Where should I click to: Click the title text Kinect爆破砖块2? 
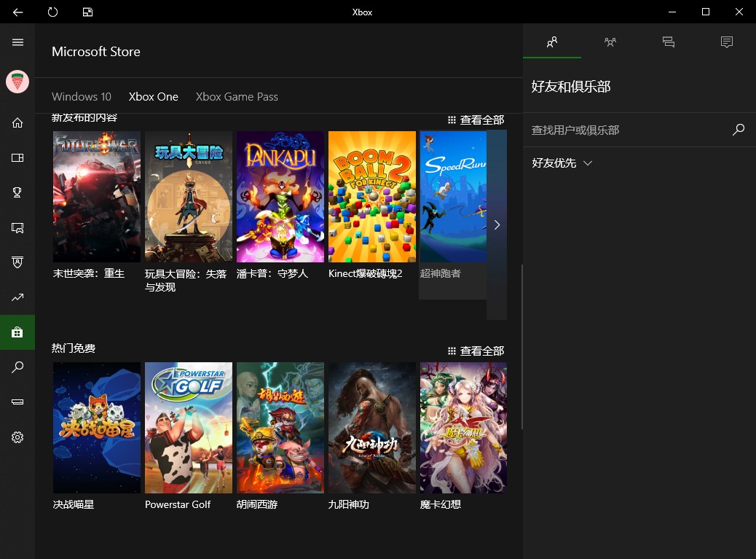365,273
